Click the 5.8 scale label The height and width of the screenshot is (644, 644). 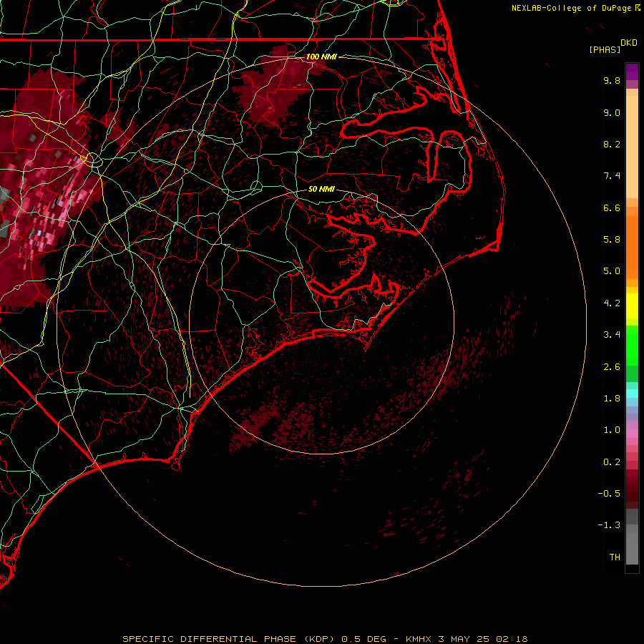point(612,240)
